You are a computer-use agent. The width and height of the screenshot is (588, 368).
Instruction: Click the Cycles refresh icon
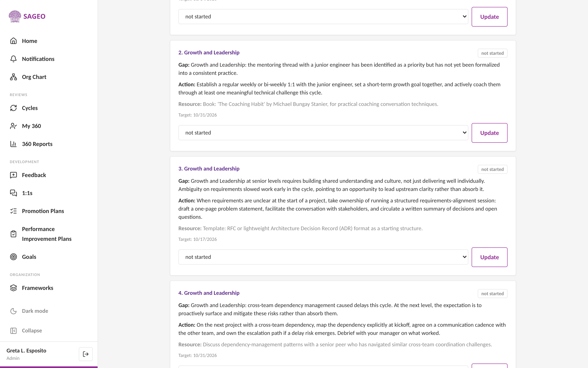13,108
